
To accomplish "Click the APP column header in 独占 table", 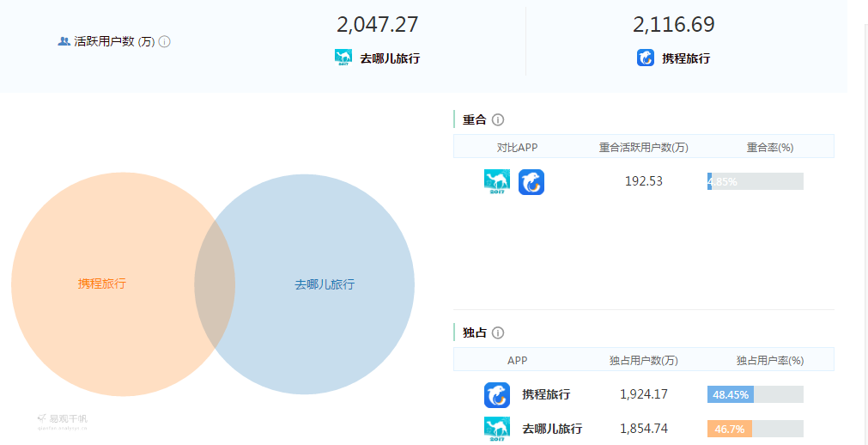I will tap(518, 361).
